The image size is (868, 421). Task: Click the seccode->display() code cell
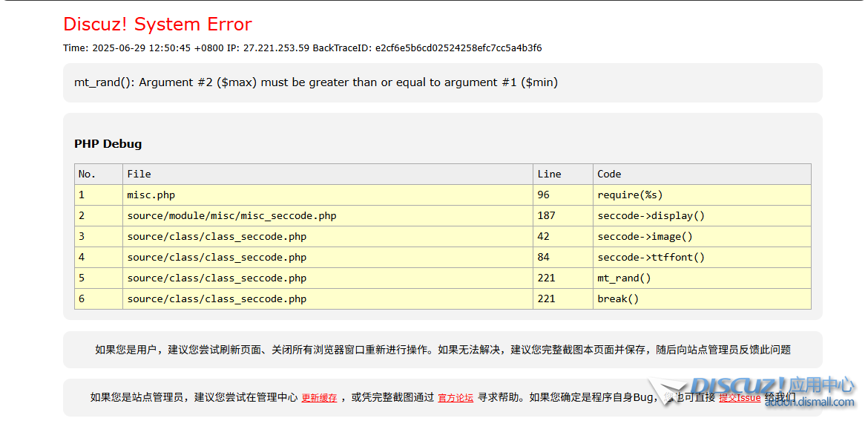point(702,216)
